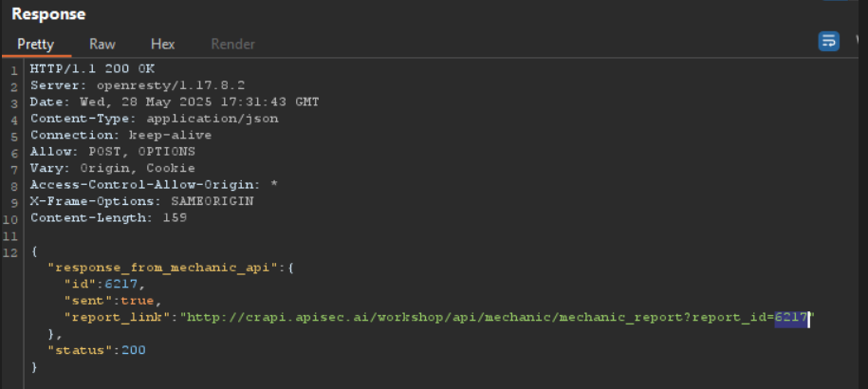The height and width of the screenshot is (389, 868).
Task: Click the Server openresty header line
Action: pos(138,85)
